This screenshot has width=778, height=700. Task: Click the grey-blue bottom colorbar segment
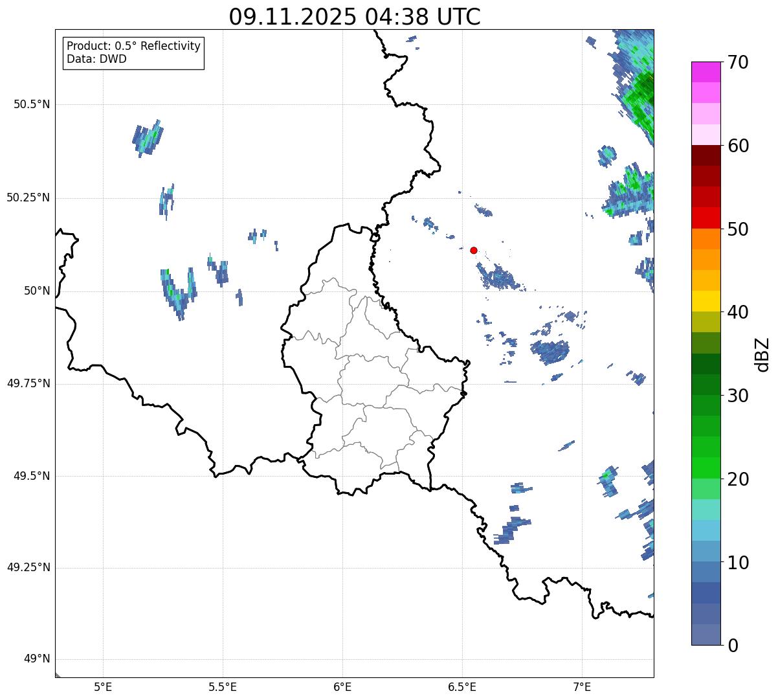706,635
